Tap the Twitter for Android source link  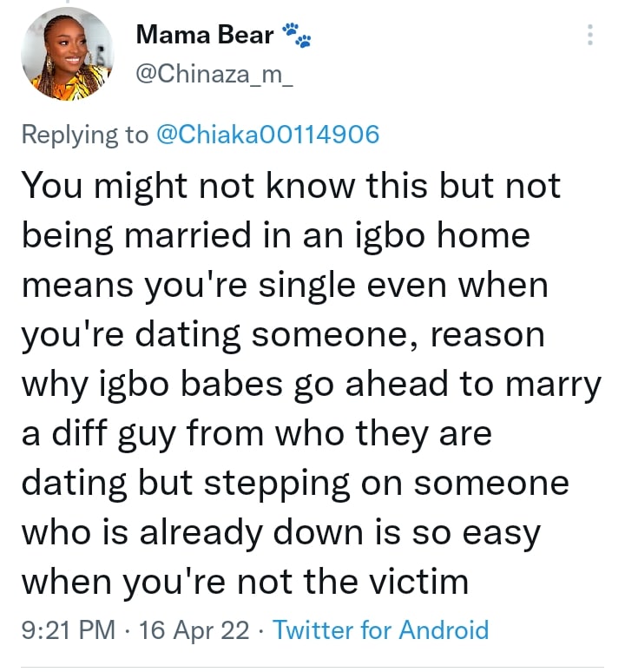coord(381,629)
